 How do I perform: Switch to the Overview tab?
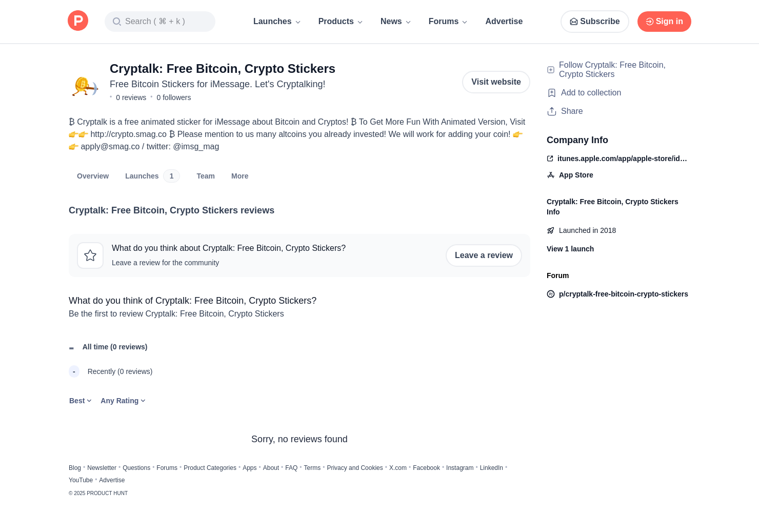pyautogui.click(x=93, y=176)
